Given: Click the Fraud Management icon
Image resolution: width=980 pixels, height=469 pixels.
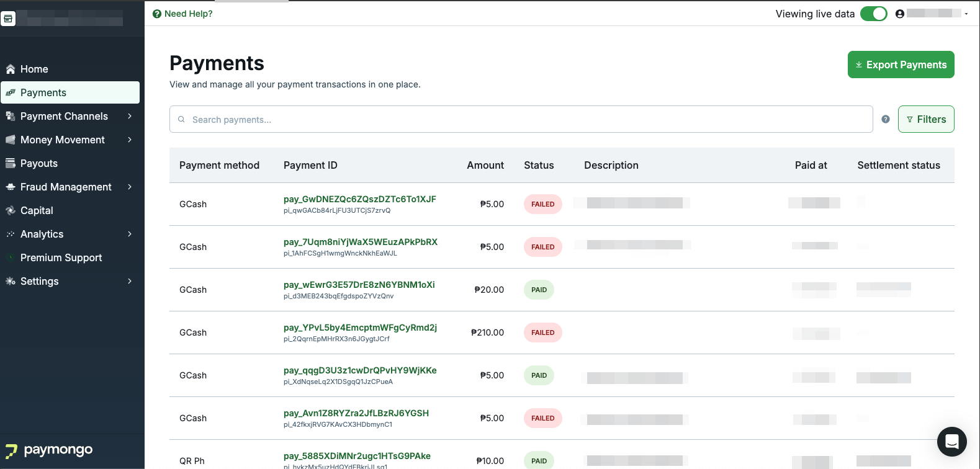Looking at the screenshot, I should [x=11, y=187].
